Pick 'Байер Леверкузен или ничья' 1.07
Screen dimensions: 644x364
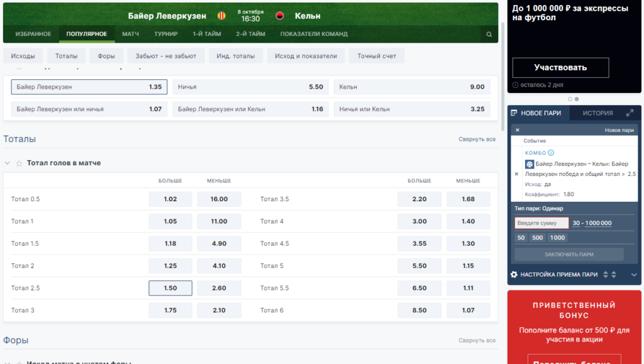[x=89, y=109]
